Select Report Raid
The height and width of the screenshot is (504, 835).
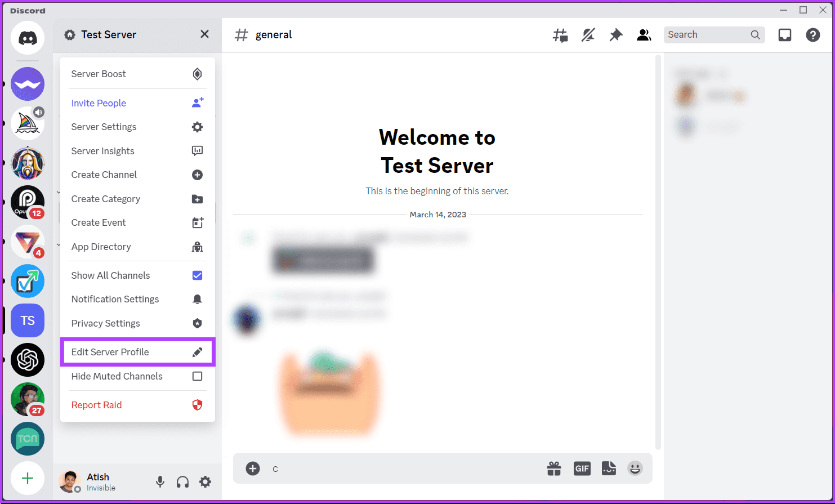pyautogui.click(x=137, y=405)
